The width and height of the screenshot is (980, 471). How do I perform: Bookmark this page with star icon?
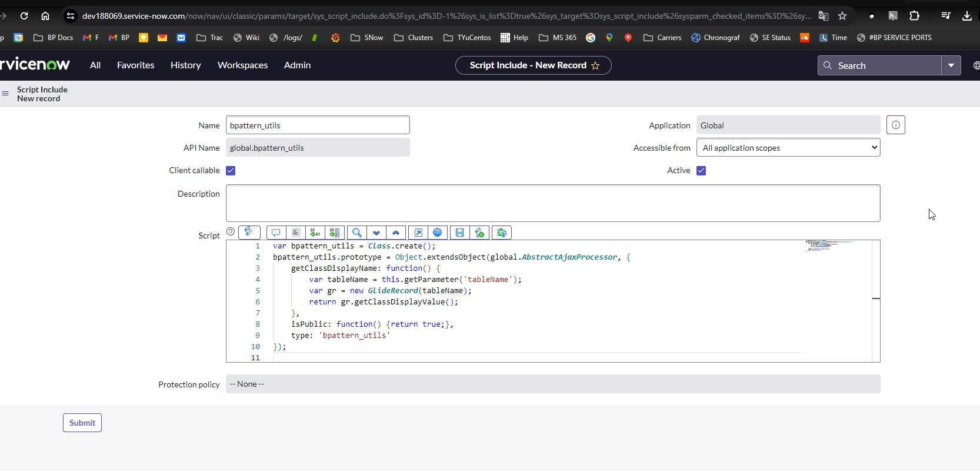pyautogui.click(x=842, y=16)
